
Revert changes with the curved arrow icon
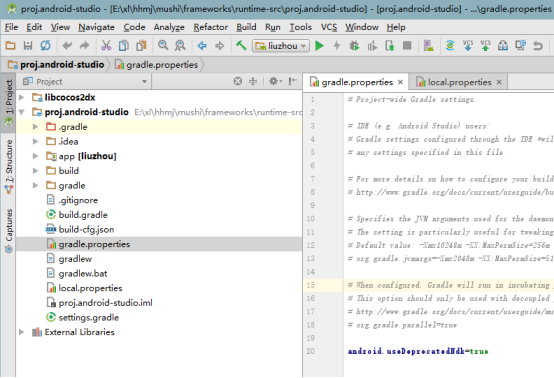point(538,46)
